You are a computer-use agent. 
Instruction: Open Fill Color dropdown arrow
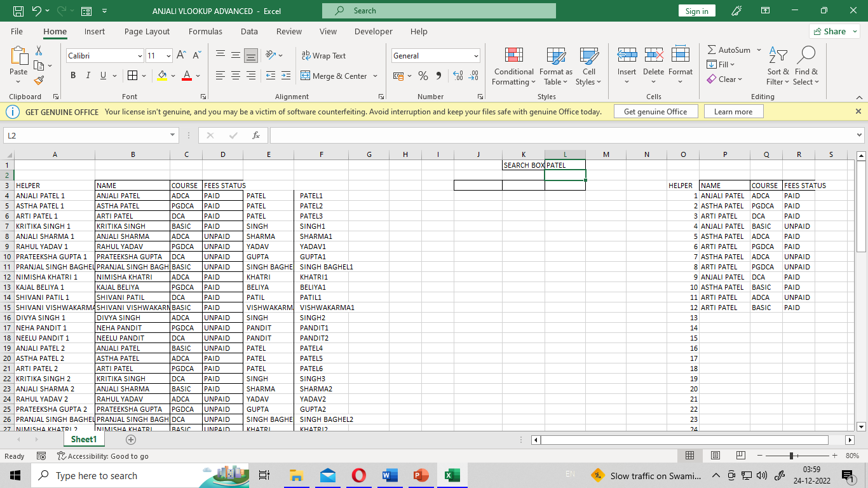pos(173,76)
